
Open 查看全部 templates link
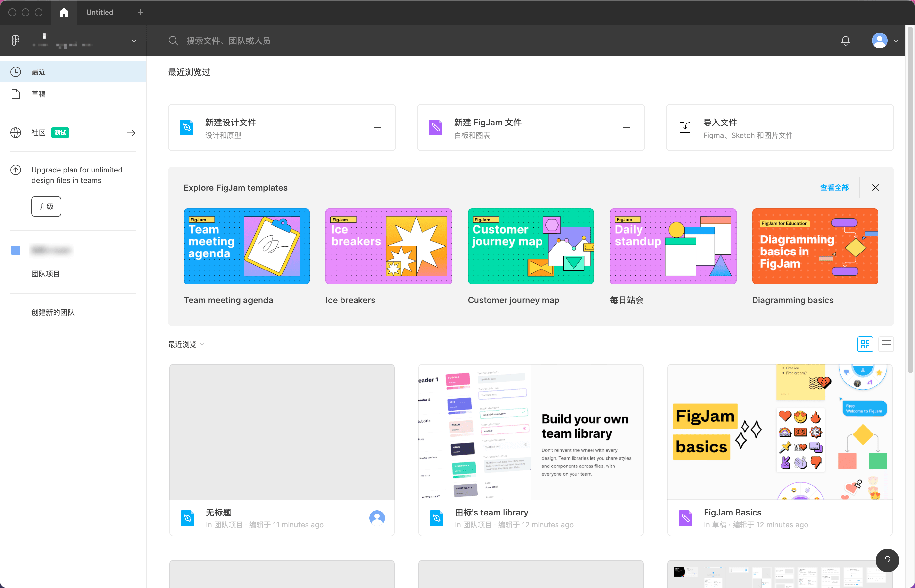tap(834, 188)
